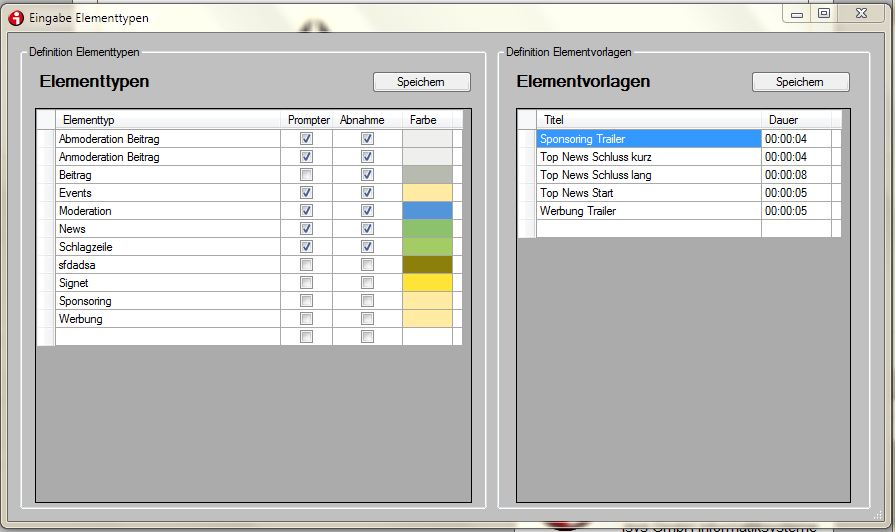This screenshot has height=532, width=895.
Task: Open the blue color swatch for Moderation
Action: [x=427, y=211]
